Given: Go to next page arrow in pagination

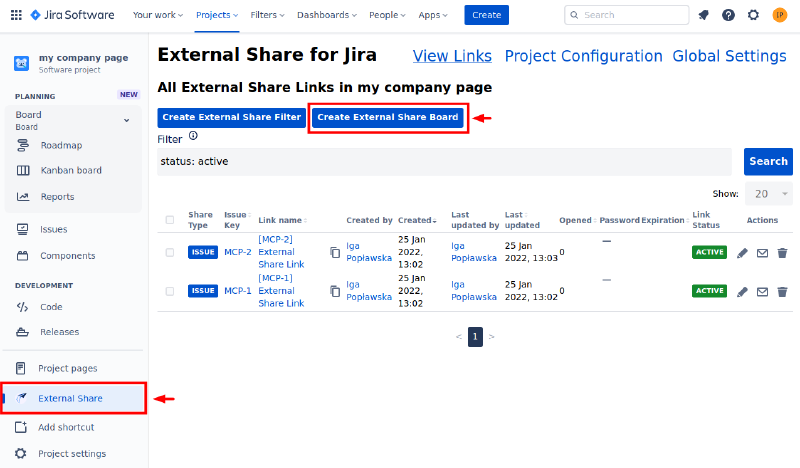Looking at the screenshot, I should pyautogui.click(x=491, y=337).
